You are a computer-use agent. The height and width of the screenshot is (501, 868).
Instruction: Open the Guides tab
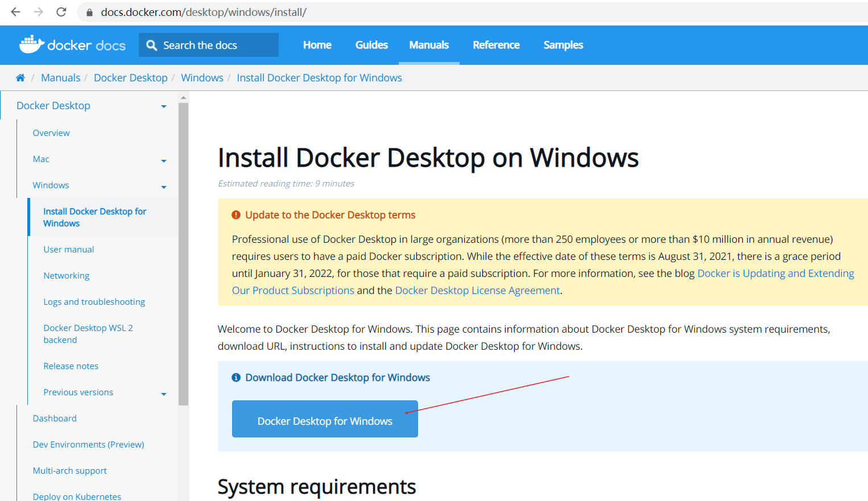pos(371,45)
